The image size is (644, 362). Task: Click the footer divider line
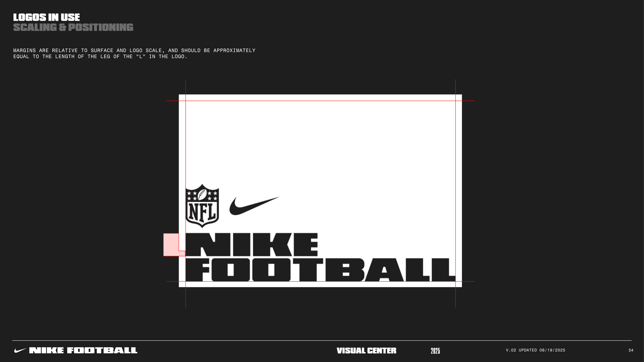click(x=322, y=341)
